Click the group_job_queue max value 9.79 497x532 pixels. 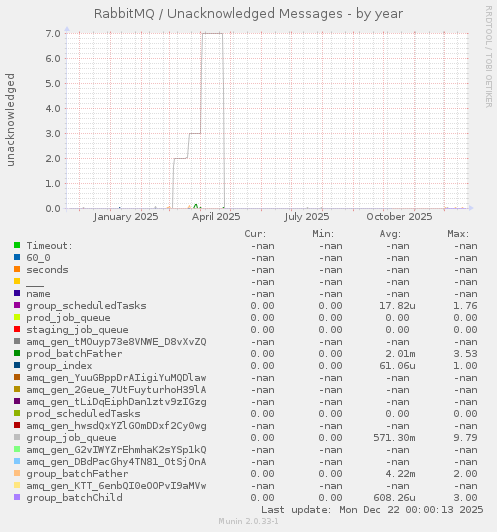click(x=465, y=438)
